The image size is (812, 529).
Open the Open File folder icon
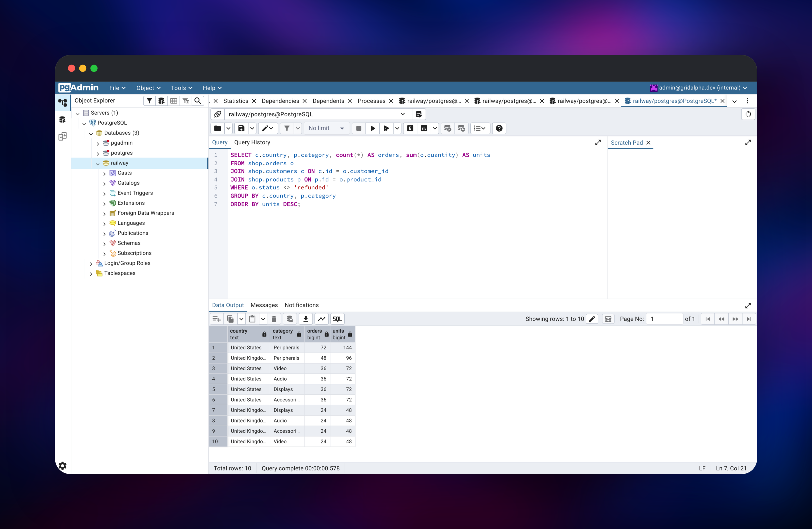click(x=217, y=128)
